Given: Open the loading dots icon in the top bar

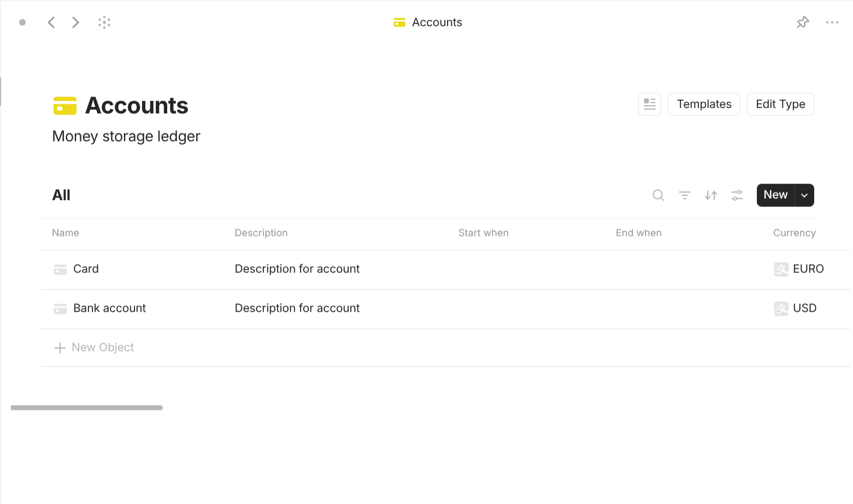Looking at the screenshot, I should 104,22.
